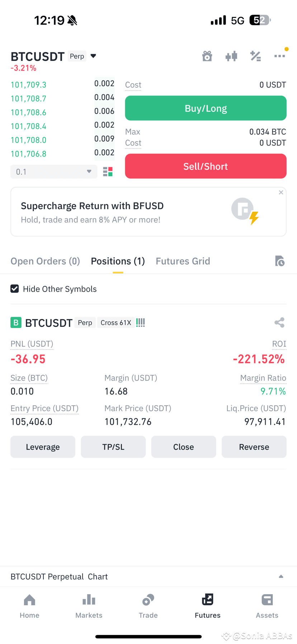Dismiss the BFUSD promotion banner
297x644 pixels.
coord(281,193)
